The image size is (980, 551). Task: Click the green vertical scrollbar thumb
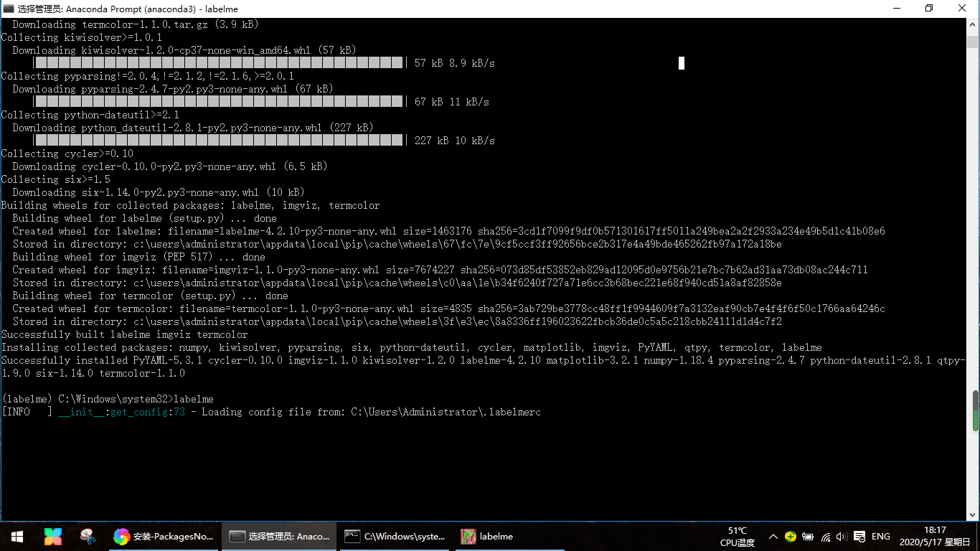[975, 411]
